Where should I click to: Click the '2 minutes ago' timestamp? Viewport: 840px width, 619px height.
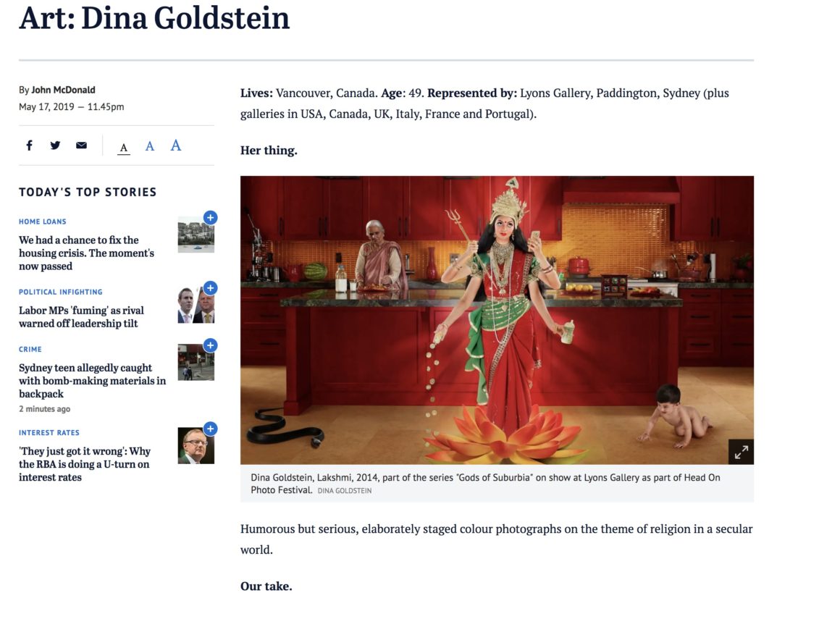(44, 408)
